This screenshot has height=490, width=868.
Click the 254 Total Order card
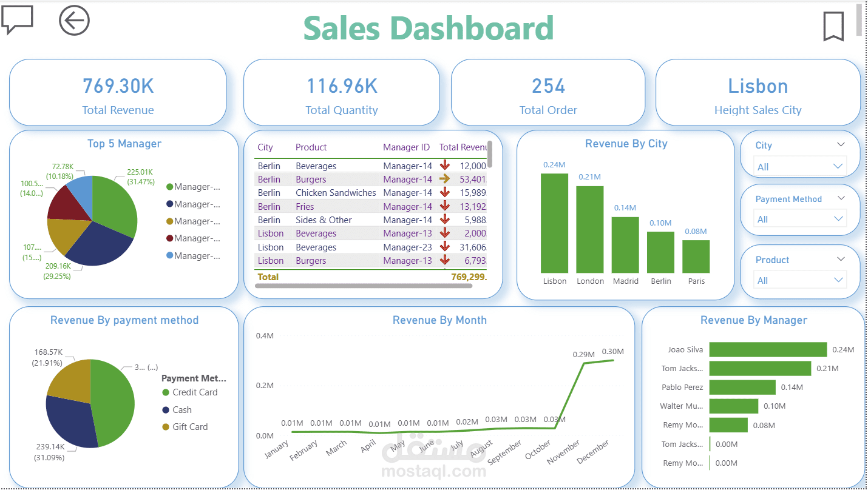pyautogui.click(x=548, y=93)
